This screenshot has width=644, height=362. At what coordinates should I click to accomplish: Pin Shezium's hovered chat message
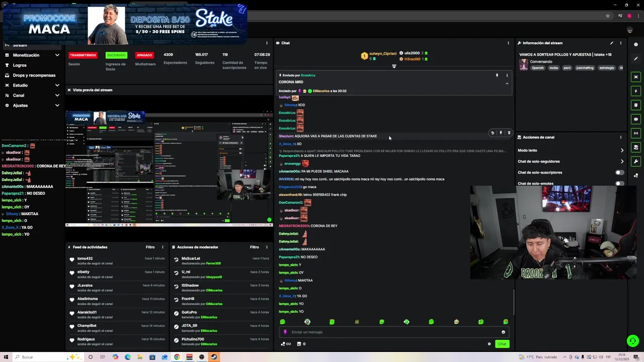pos(501,133)
